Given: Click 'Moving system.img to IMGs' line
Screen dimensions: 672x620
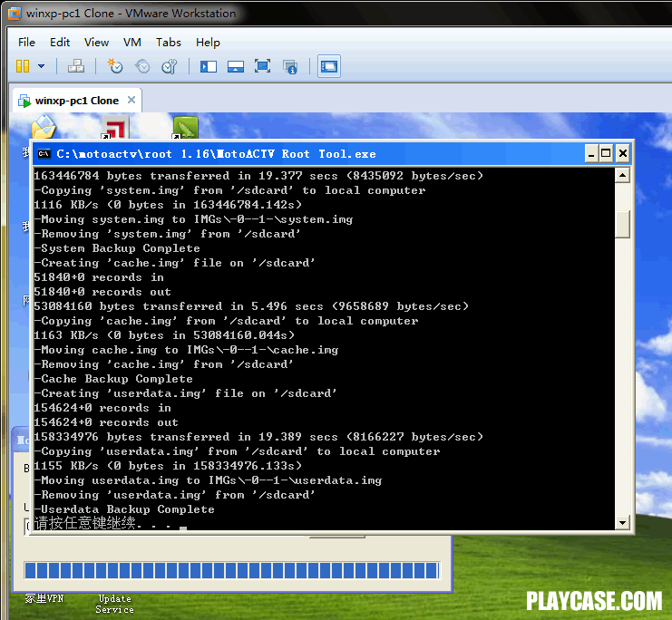Looking at the screenshot, I should pos(193,219).
